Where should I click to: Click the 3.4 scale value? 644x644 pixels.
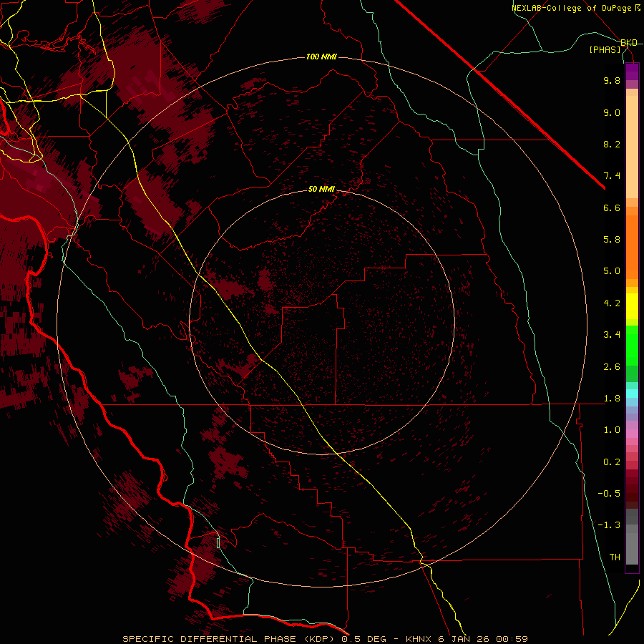click(612, 335)
